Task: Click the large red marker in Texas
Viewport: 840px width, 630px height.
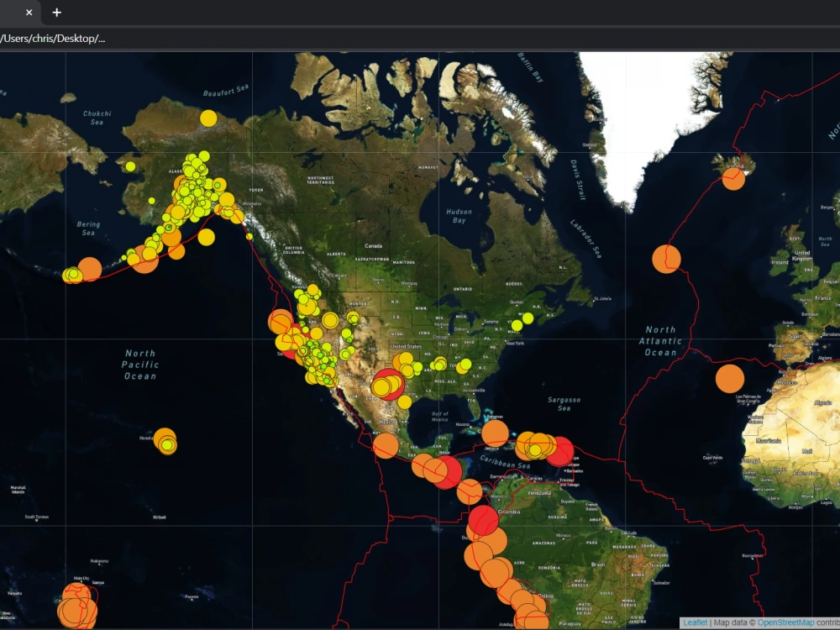Action: [x=389, y=384]
